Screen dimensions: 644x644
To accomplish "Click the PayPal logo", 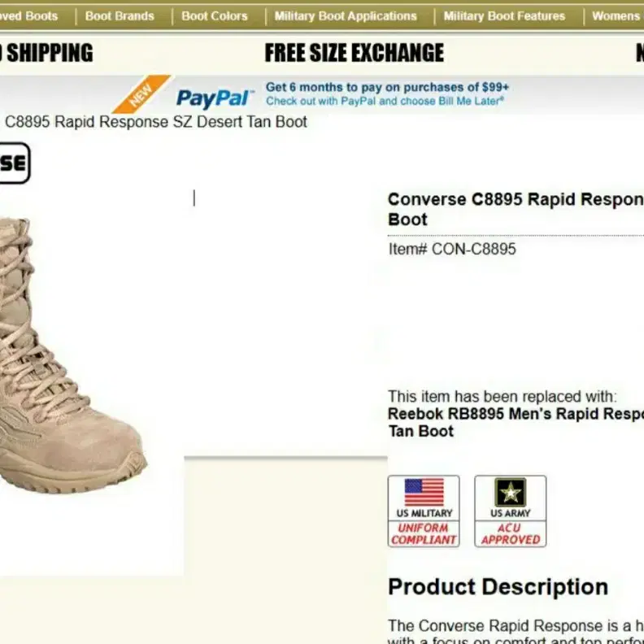I will tap(213, 98).
